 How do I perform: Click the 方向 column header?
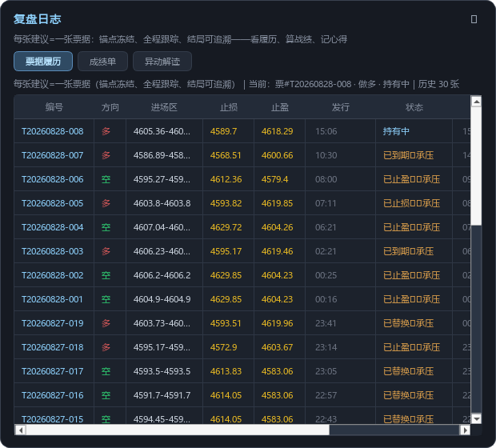(110, 107)
